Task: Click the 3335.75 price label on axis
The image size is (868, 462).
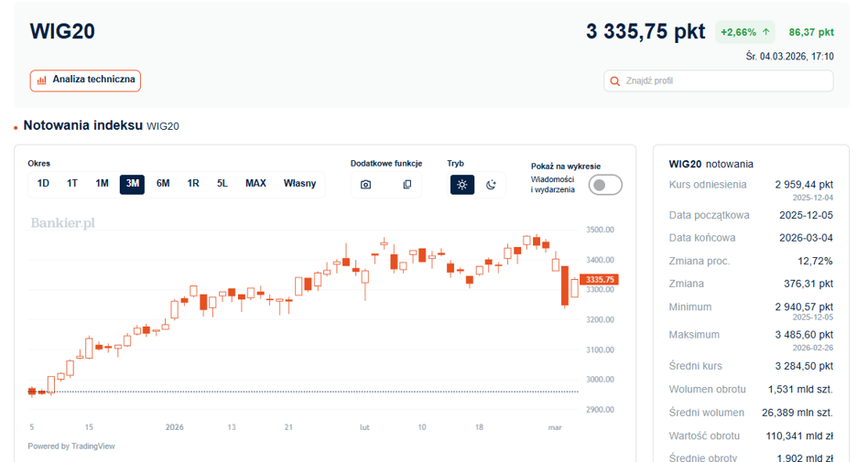Action: click(600, 279)
